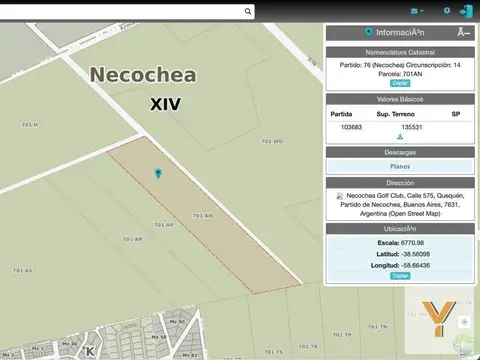Copy the Nomenclatura Catastral value
The image size is (480, 360).
[400, 83]
